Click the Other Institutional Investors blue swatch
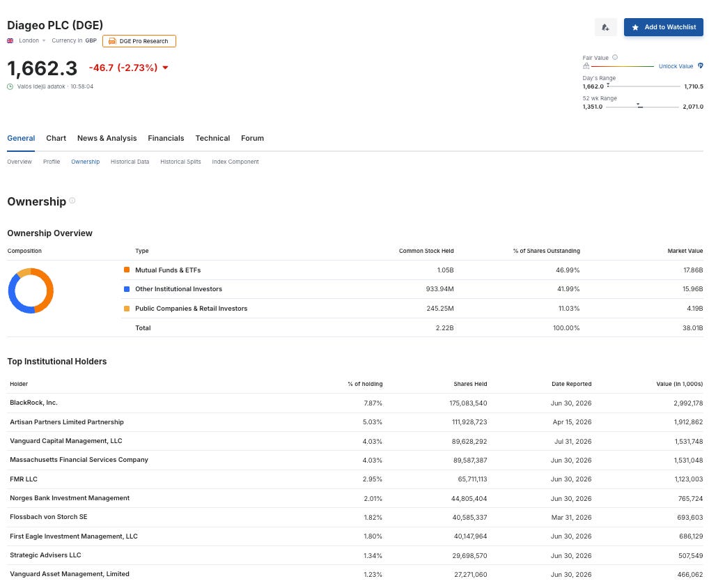 [x=127, y=289]
